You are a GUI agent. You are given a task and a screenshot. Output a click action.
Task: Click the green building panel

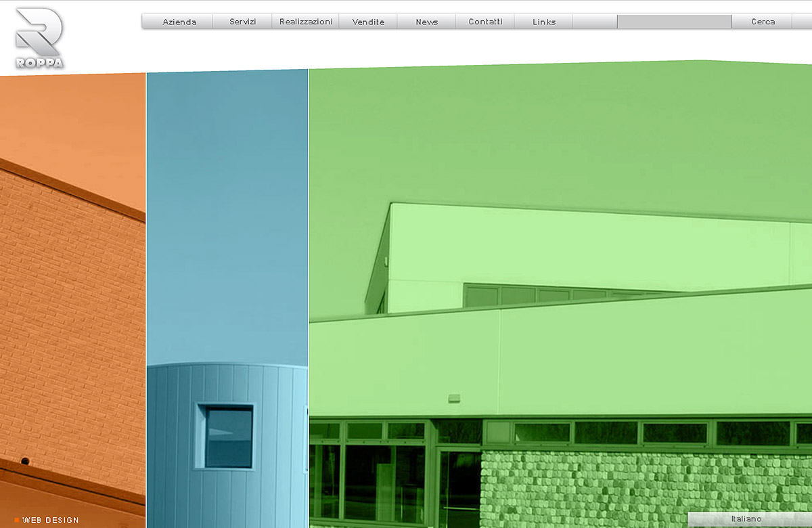coord(560,294)
